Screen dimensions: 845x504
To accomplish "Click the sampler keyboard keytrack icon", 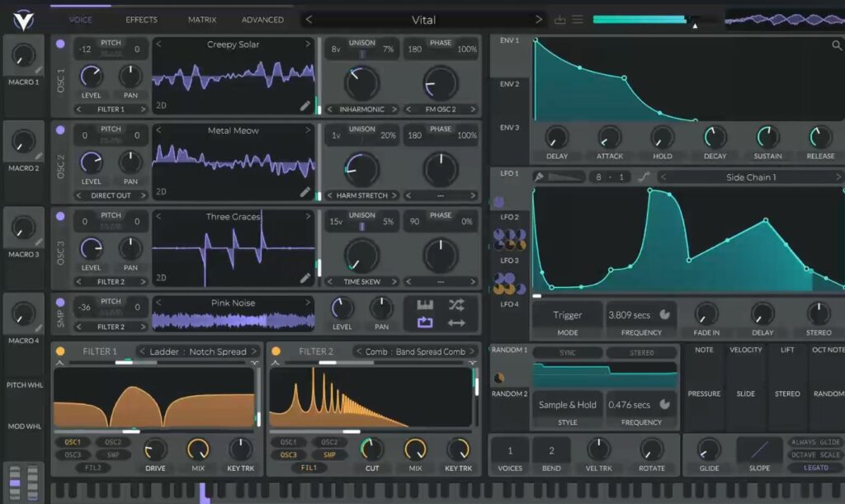I will [x=425, y=304].
